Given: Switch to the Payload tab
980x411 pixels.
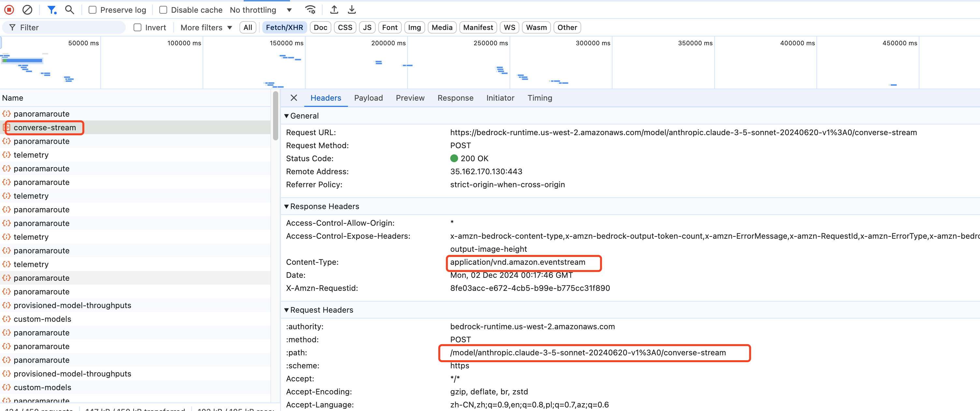Looking at the screenshot, I should pos(368,98).
